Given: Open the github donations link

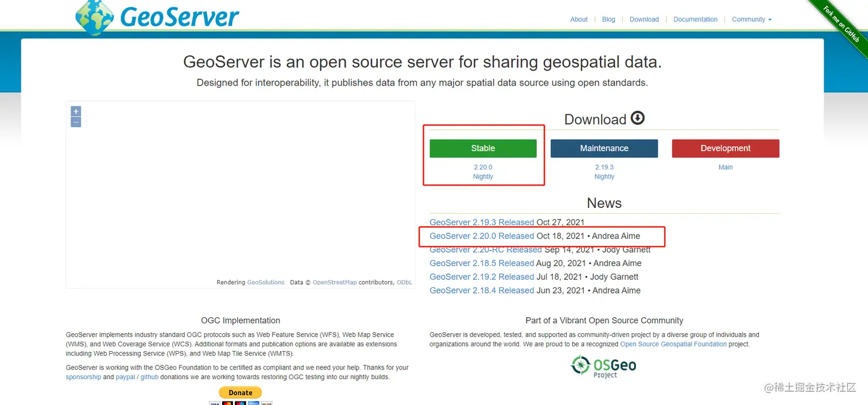Looking at the screenshot, I should click(149, 377).
